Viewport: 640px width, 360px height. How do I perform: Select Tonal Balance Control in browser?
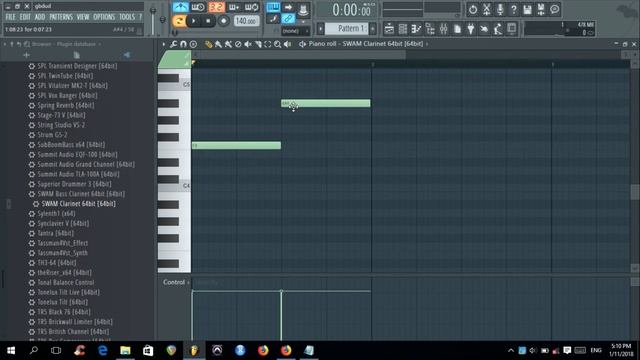tap(66, 282)
